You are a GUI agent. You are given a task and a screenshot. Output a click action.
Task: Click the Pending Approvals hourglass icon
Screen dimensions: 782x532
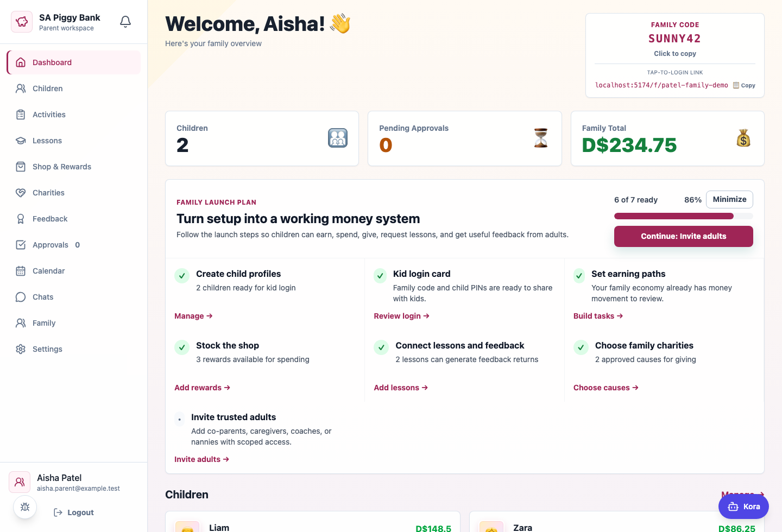[541, 138]
